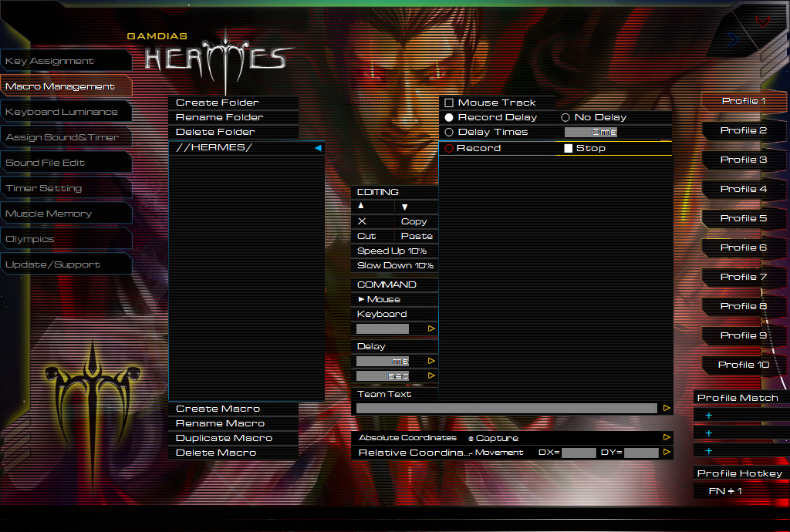This screenshot has height=532, width=790.
Task: Apply sec delay with yellow arrow
Action: click(x=431, y=375)
